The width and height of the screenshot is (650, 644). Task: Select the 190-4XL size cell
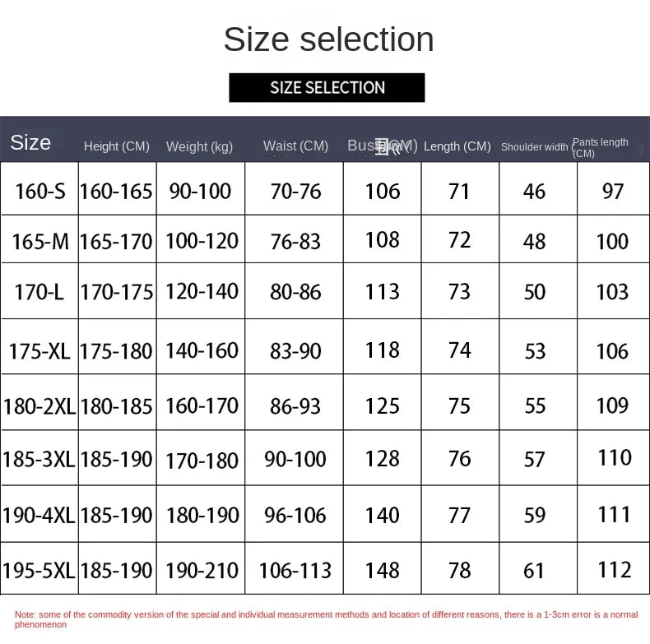[39, 516]
